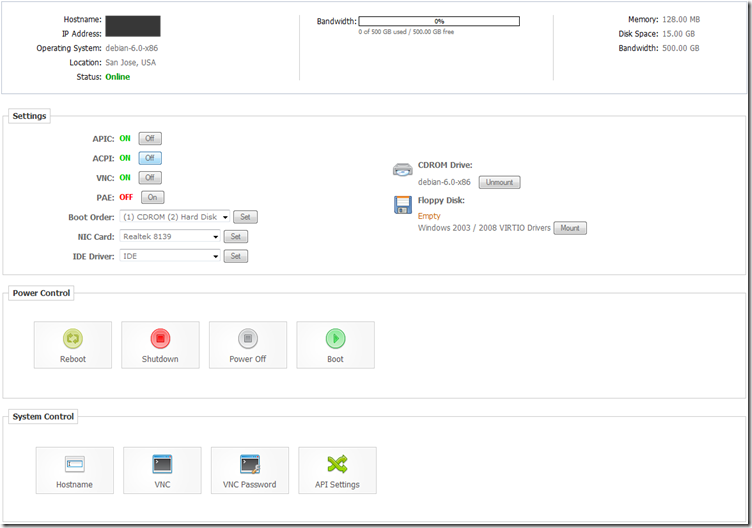Image resolution: width=752 pixels, height=528 pixels.
Task: Click the bandwidth usage progress bar
Action: pyautogui.click(x=439, y=21)
